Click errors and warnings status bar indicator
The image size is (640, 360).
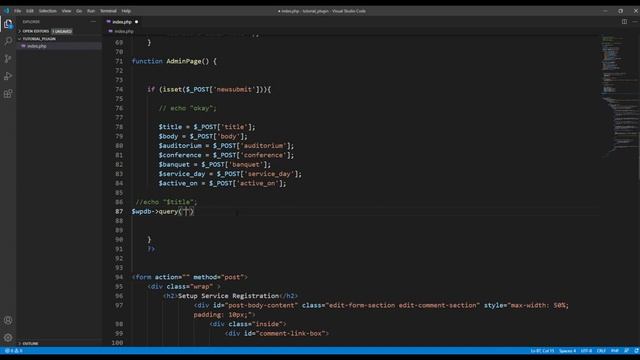(13, 351)
